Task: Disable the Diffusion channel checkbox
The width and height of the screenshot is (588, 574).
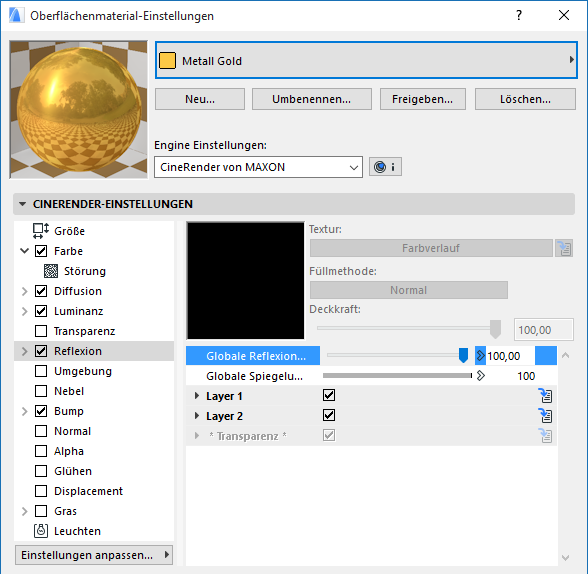Action: [41, 291]
